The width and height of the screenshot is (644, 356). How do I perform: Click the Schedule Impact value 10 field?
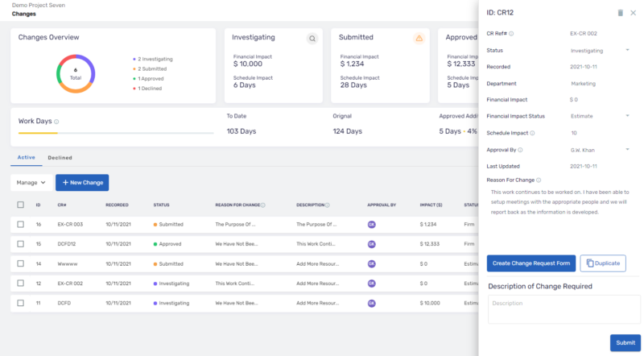[x=574, y=133]
